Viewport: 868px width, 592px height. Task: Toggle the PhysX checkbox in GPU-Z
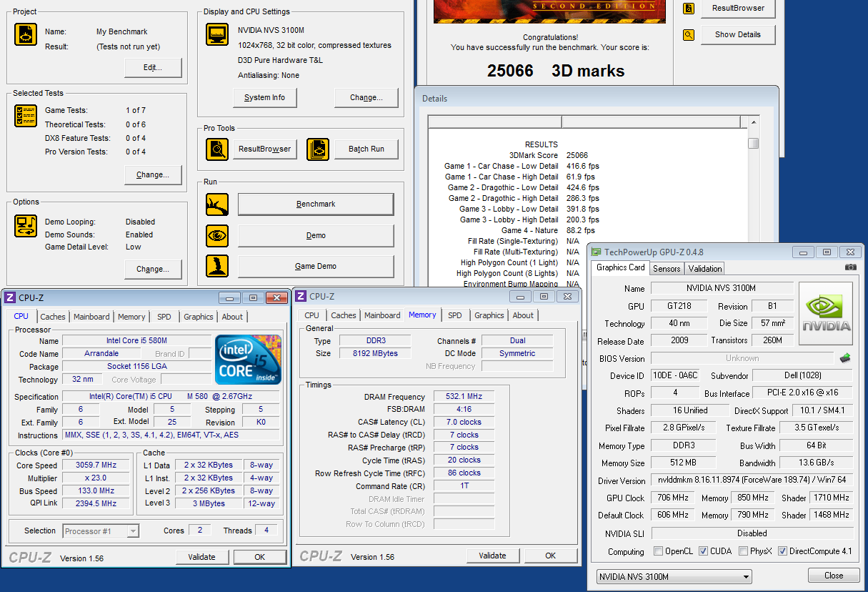tap(744, 551)
